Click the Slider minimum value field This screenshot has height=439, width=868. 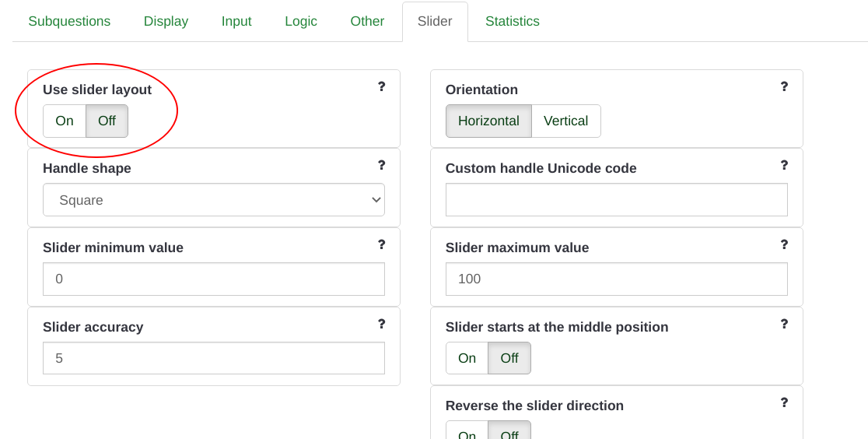[x=214, y=279]
